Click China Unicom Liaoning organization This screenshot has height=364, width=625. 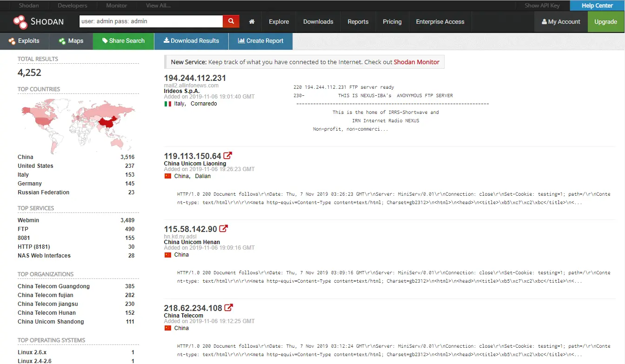(x=195, y=164)
